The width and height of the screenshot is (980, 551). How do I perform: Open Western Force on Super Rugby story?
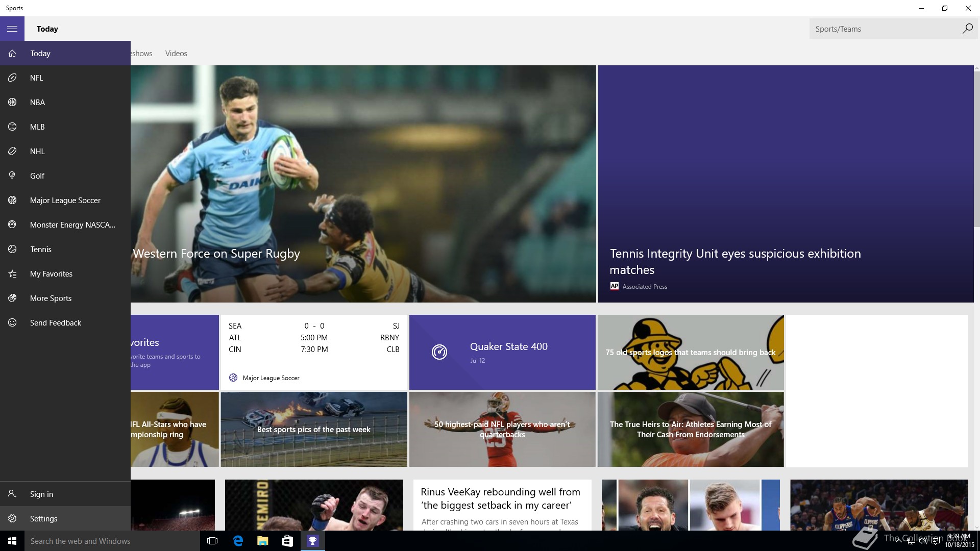[x=363, y=184]
